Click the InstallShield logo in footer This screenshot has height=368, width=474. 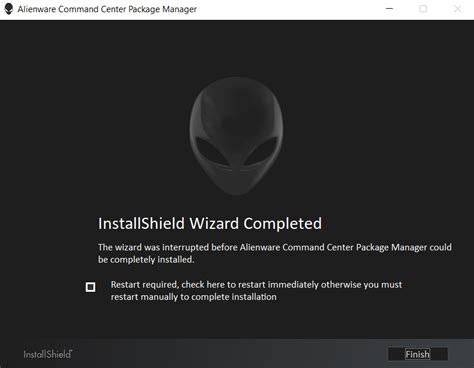[48, 354]
